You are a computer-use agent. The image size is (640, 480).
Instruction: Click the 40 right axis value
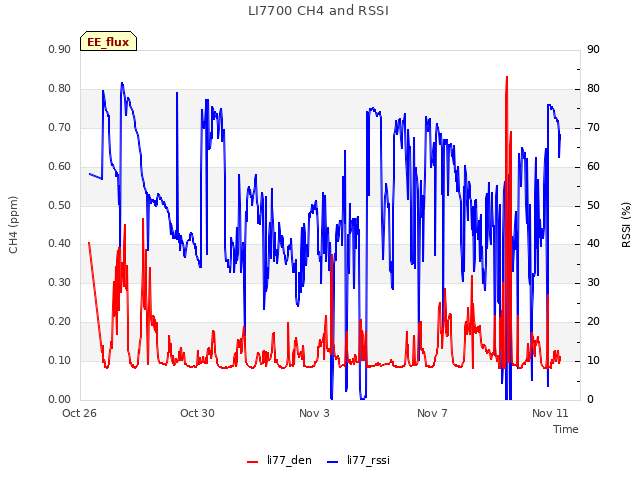pyautogui.click(x=593, y=244)
